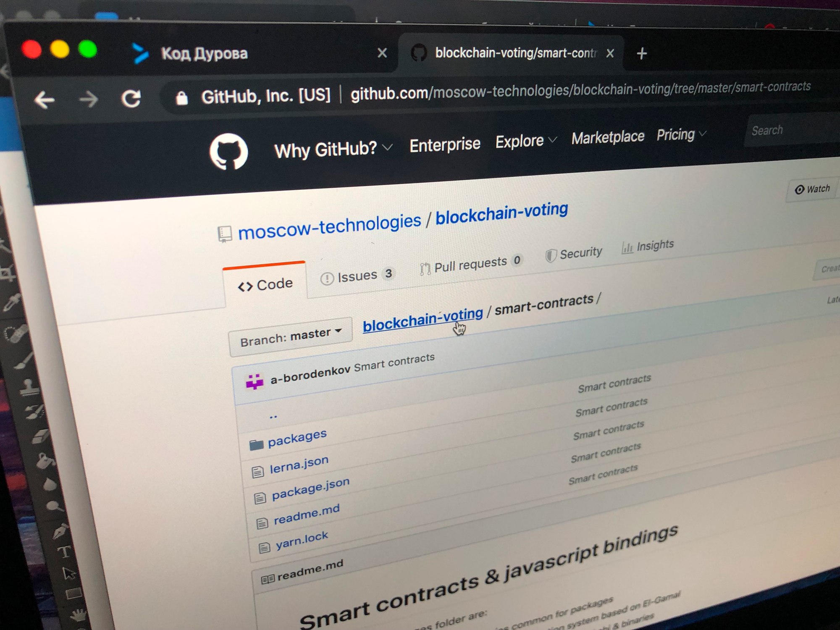Click the a-borodenkov avatar image

255,382
